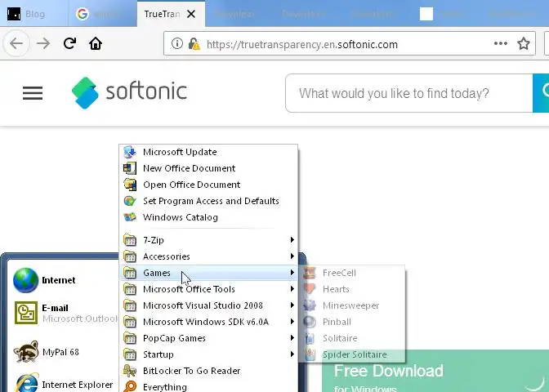Click the Windows Catalog icon
Image resolution: width=549 pixels, height=392 pixels.
pos(130,217)
